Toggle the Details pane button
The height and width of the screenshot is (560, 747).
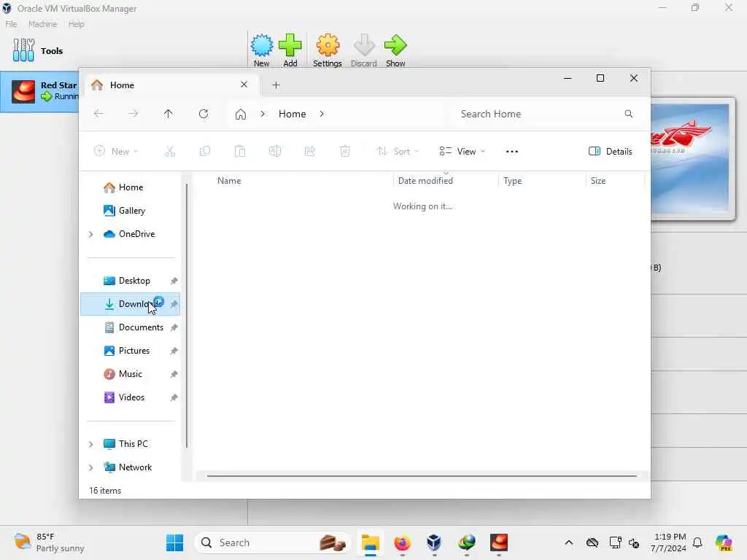pyautogui.click(x=611, y=152)
